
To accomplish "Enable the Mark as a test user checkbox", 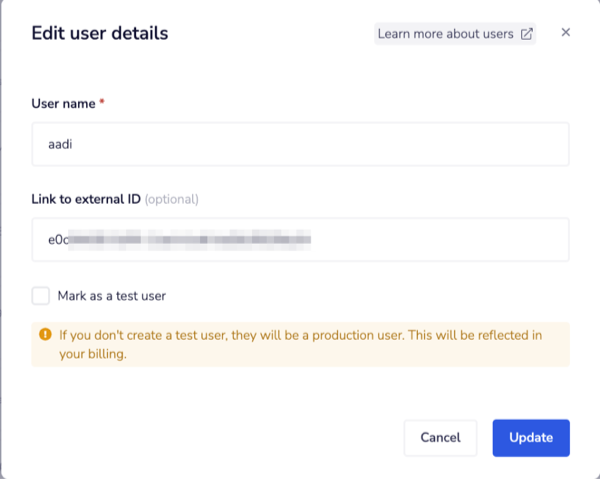I will coord(41,296).
